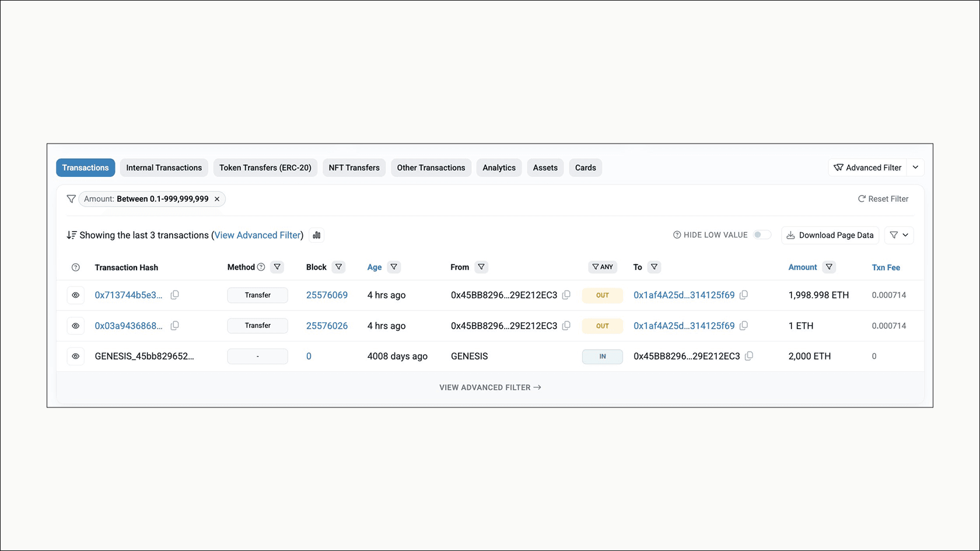
Task: Preview transaction 0x713744b5e3 with eye icon
Action: (75, 295)
